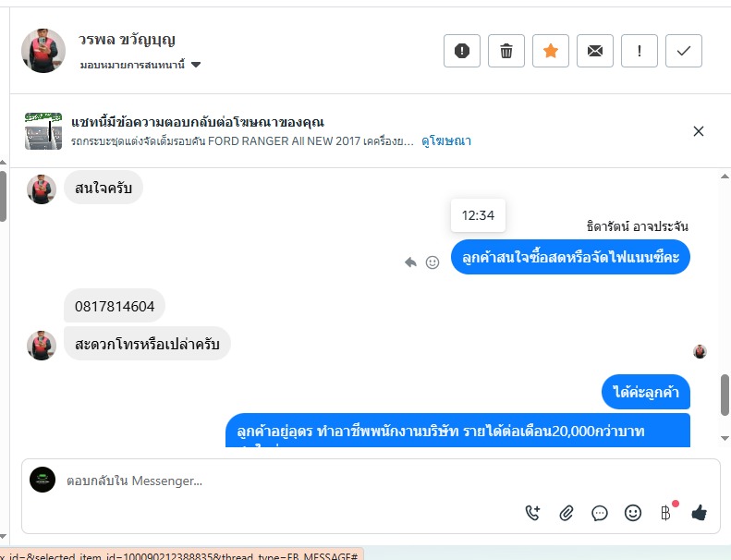Send a thumbs-up like
The width and height of the screenshot is (731, 560).
click(699, 513)
